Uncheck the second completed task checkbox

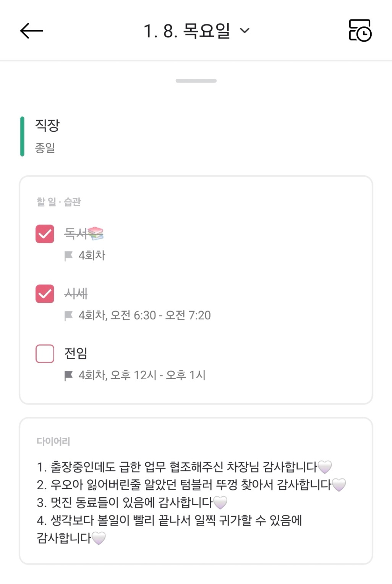[x=45, y=294]
